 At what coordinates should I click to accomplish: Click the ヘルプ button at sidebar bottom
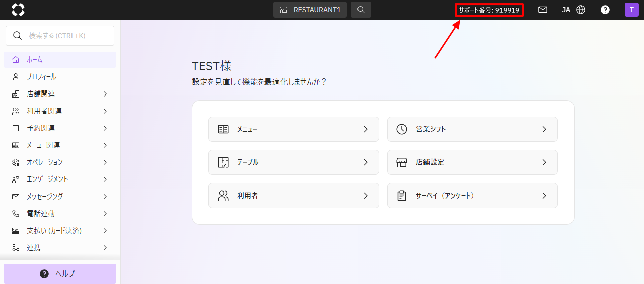pyautogui.click(x=60, y=274)
